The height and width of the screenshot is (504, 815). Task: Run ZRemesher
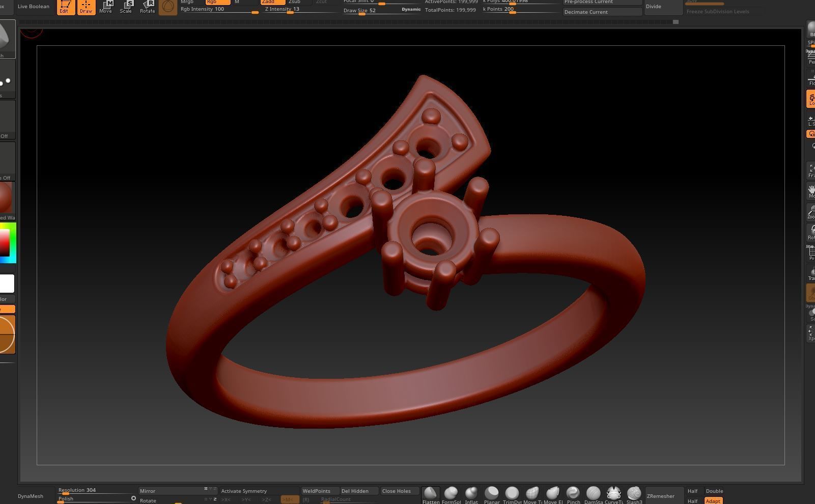(664, 496)
